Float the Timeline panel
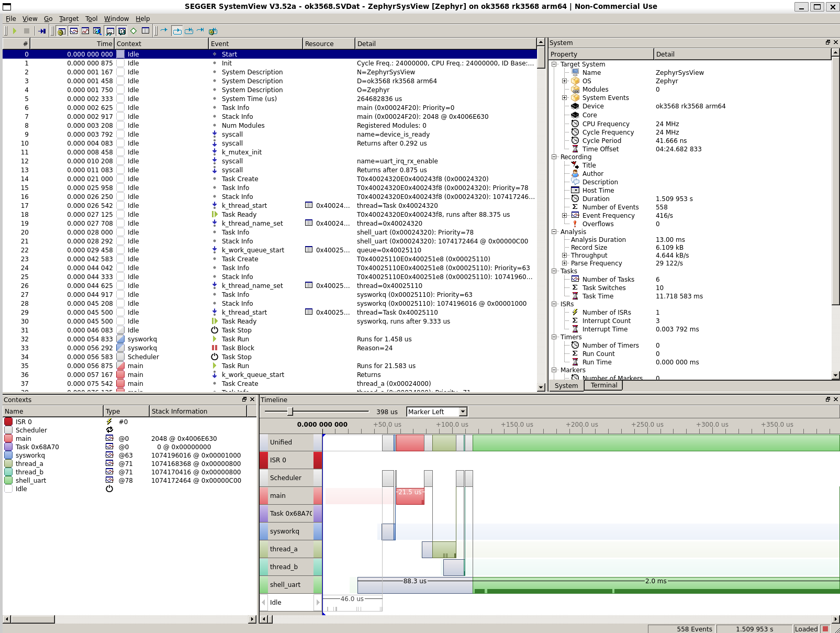Viewport: 840px width, 633px height. [x=828, y=399]
